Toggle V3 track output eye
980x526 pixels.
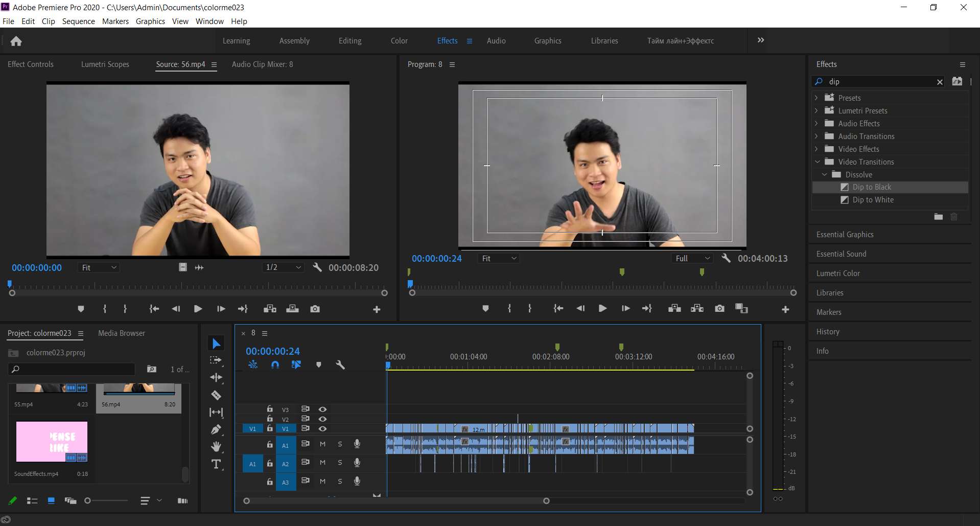pyautogui.click(x=322, y=409)
